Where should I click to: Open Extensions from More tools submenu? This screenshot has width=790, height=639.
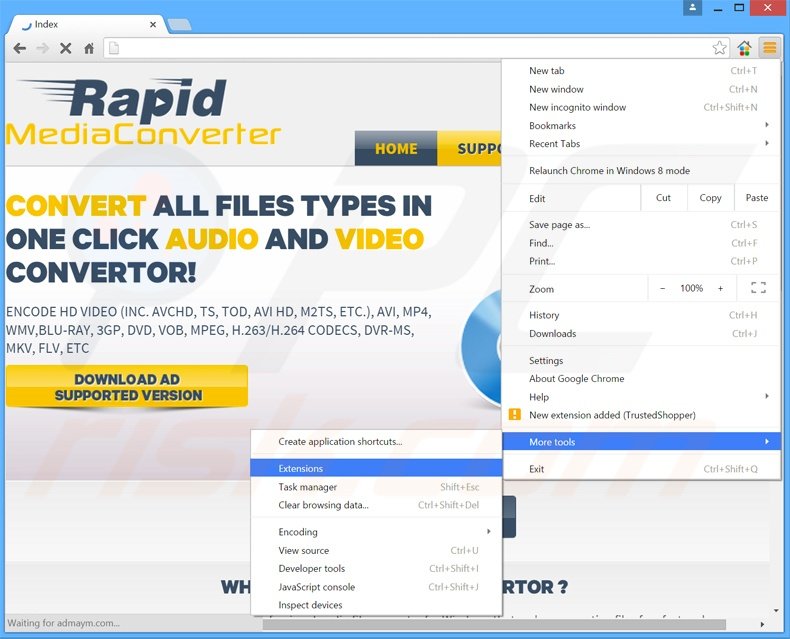coord(376,468)
